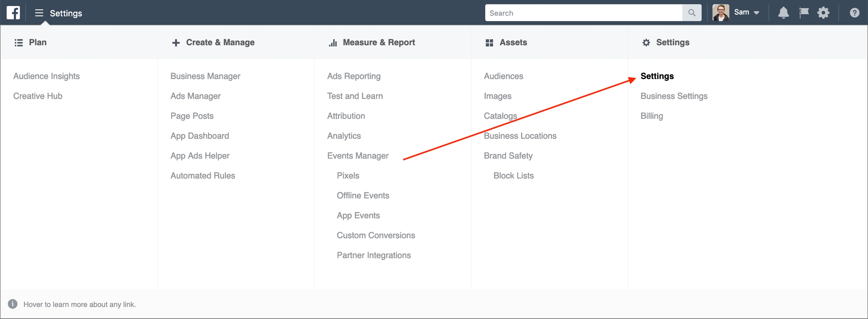Screen dimensions: 868x319
Task: Open the top bar gear icon
Action: (823, 13)
